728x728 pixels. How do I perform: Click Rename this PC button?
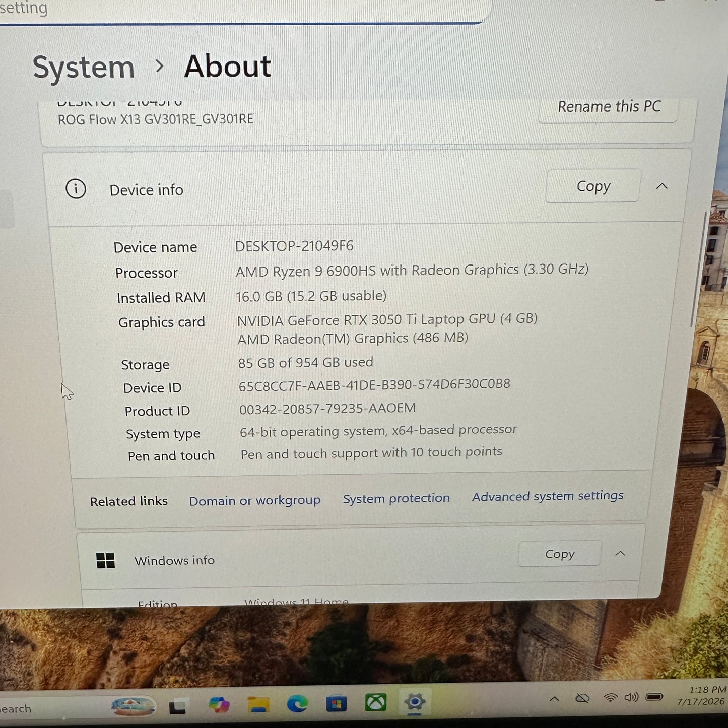tap(609, 107)
